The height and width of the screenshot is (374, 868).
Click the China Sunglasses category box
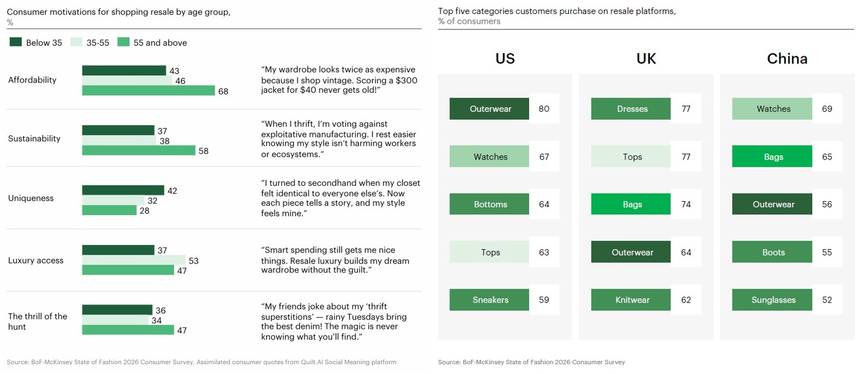[772, 300]
